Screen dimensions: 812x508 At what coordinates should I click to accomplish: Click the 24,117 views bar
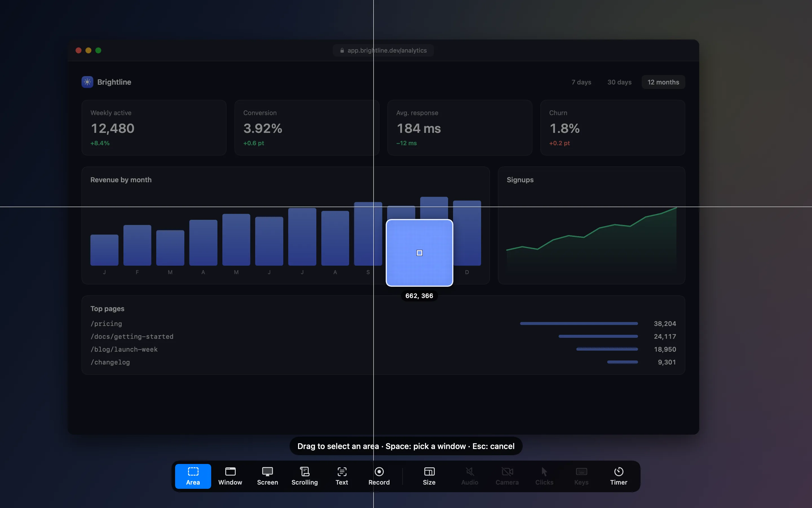point(598,336)
